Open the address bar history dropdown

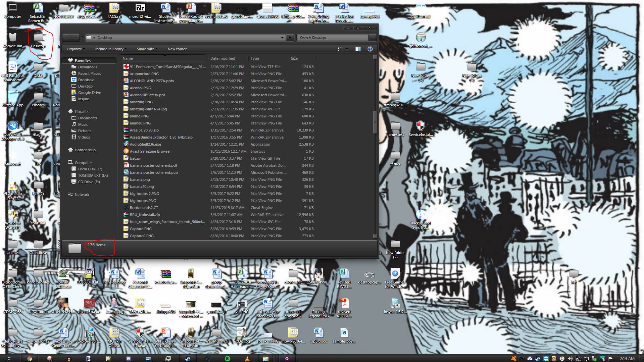[x=282, y=38]
